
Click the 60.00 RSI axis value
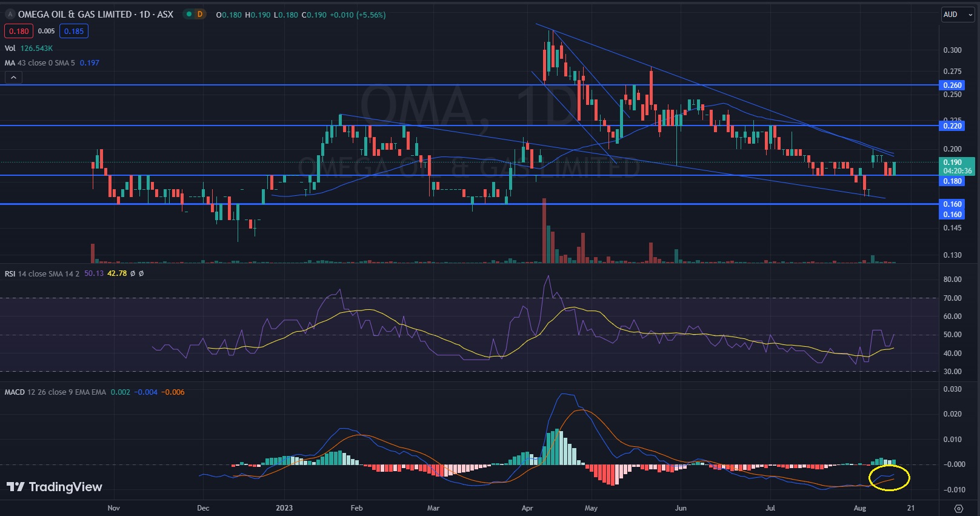952,317
